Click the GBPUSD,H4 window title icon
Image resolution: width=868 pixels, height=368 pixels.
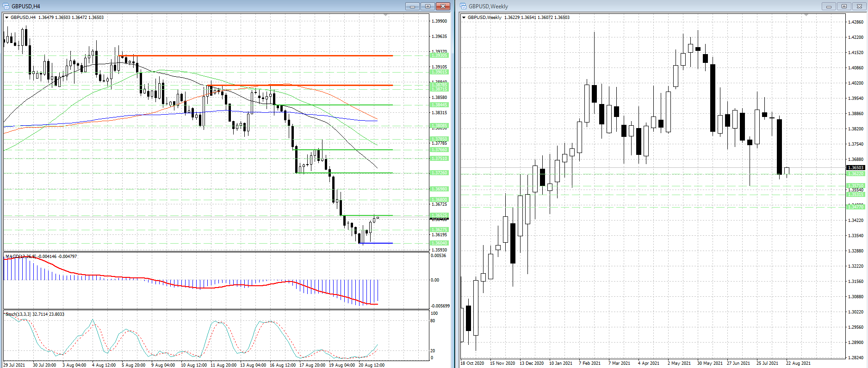(x=6, y=6)
